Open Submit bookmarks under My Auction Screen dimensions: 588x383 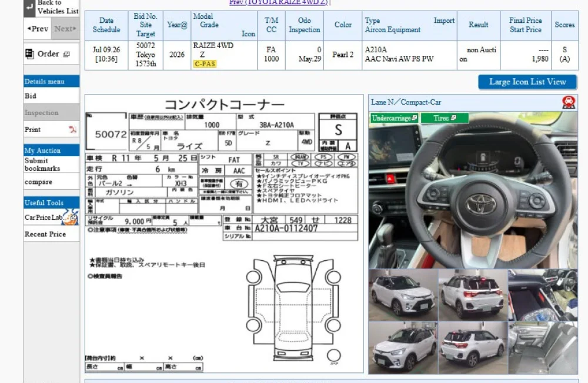coord(51,164)
